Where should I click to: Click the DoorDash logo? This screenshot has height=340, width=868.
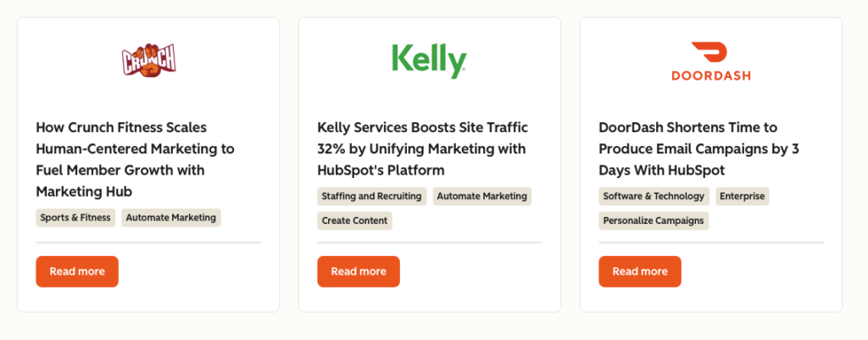(710, 60)
